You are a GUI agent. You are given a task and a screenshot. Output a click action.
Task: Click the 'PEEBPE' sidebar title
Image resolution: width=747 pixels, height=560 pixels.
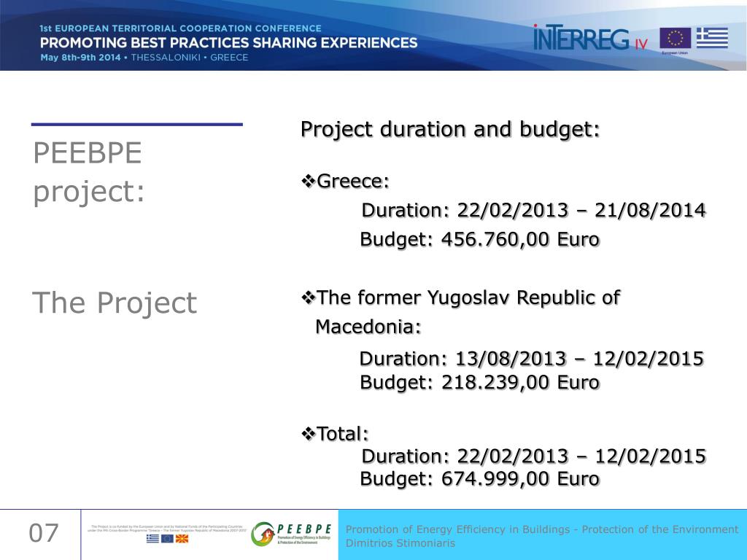pyautogui.click(x=88, y=153)
